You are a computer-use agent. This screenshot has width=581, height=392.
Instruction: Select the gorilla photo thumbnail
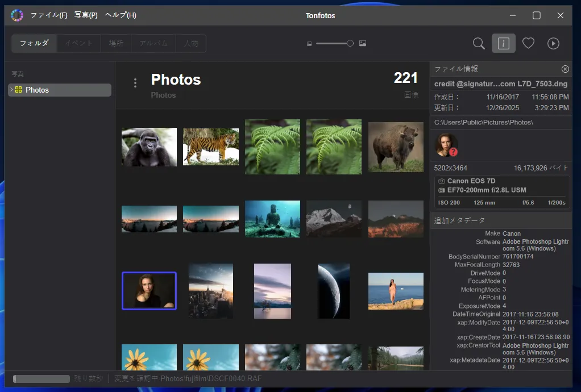(x=149, y=147)
